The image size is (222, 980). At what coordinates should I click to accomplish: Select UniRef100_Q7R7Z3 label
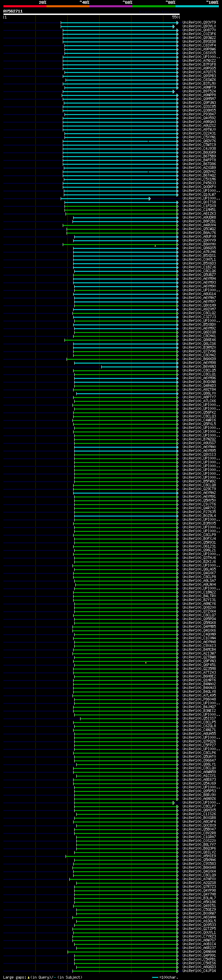click(199, 886)
